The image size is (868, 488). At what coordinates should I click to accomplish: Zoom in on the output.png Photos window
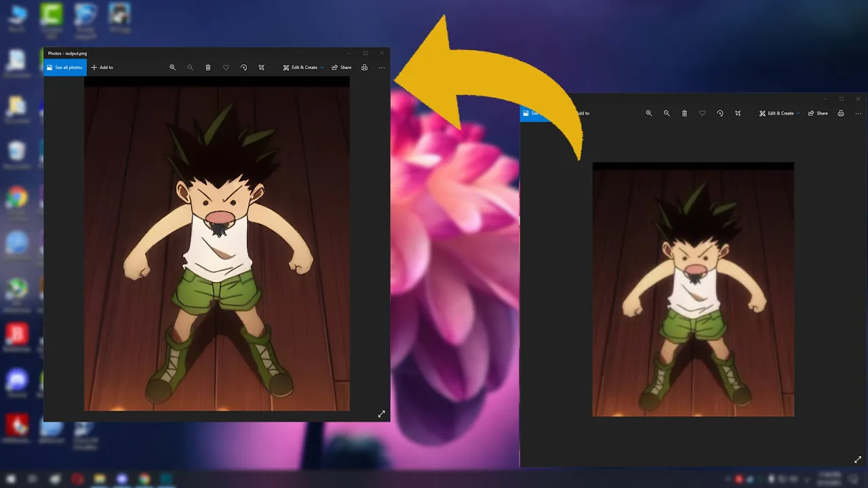(x=173, y=68)
